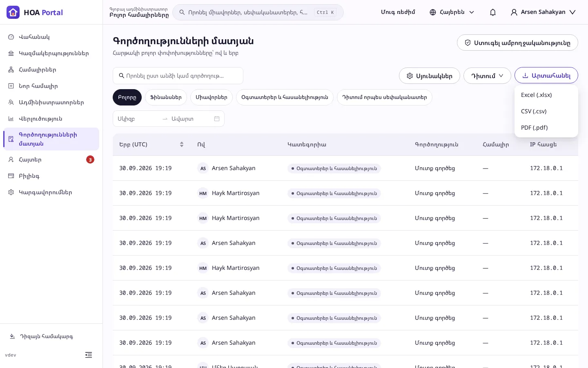This screenshot has height=368, width=588.
Task: Choose CSV (.csv) export option
Action: 546,111
